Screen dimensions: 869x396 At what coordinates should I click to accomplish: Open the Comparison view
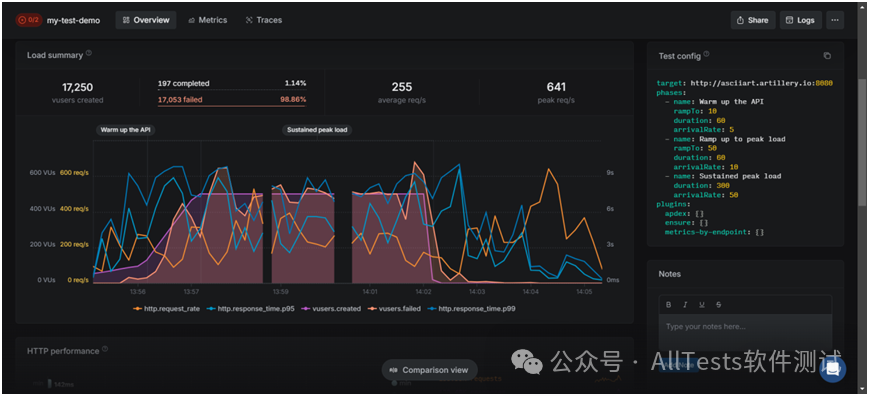click(x=429, y=370)
